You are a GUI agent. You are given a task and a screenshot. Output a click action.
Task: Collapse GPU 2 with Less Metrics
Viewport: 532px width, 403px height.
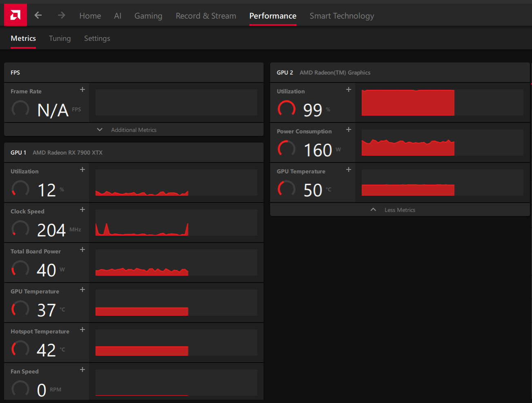[400, 209]
